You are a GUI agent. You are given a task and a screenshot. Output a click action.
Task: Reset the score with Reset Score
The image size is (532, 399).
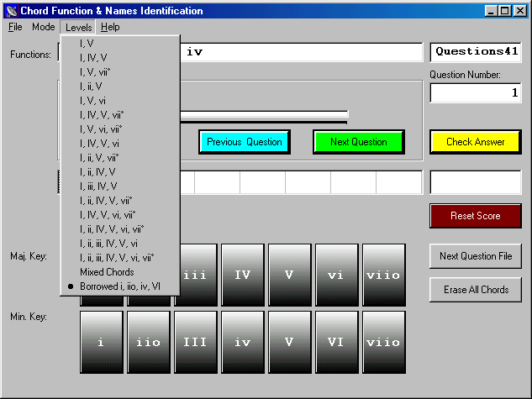coord(476,216)
